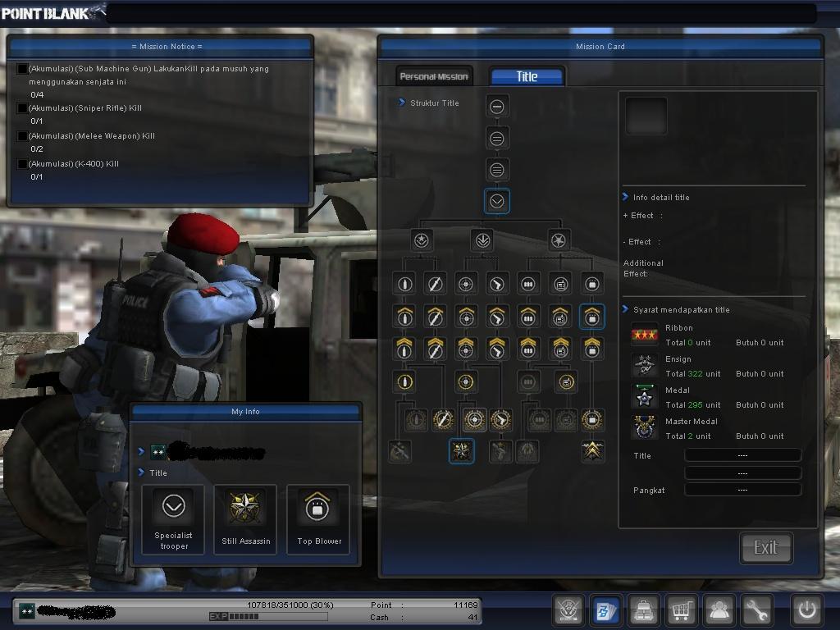This screenshot has height=630, width=840.
Task: Select the plain radio title without chevrons
Action: 560,284
